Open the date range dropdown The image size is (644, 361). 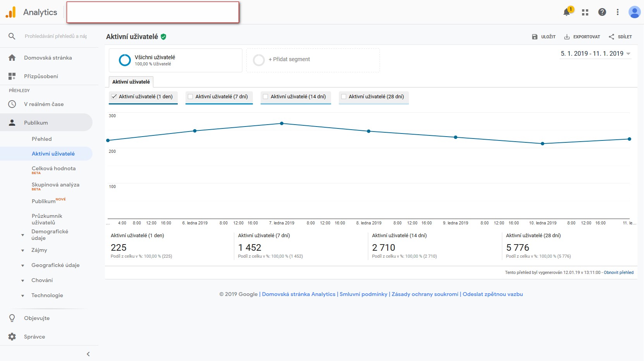pyautogui.click(x=596, y=54)
